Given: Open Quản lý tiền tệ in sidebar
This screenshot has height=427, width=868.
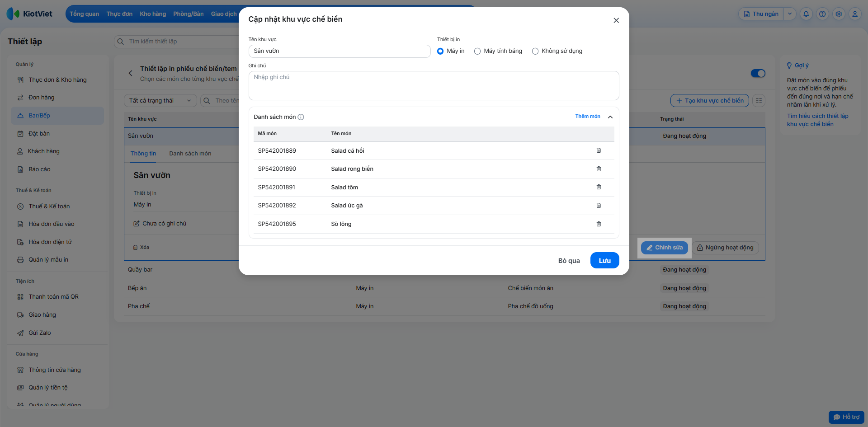Looking at the screenshot, I should point(57,388).
